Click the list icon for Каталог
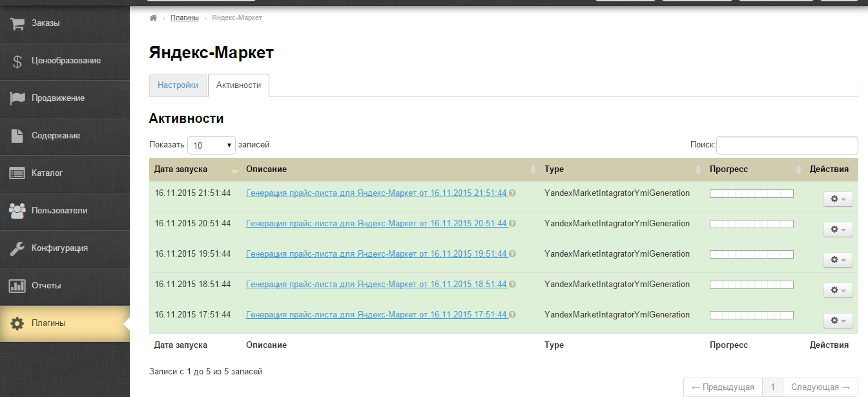This screenshot has width=868, height=397. (x=17, y=173)
